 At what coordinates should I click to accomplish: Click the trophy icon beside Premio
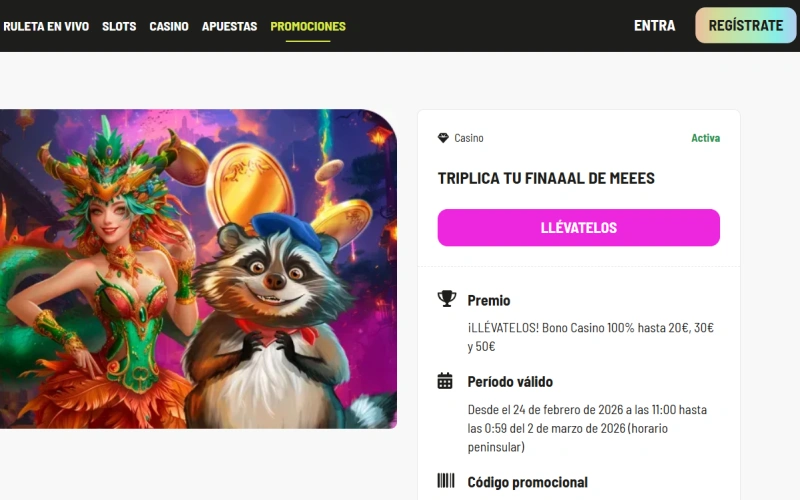tap(446, 299)
